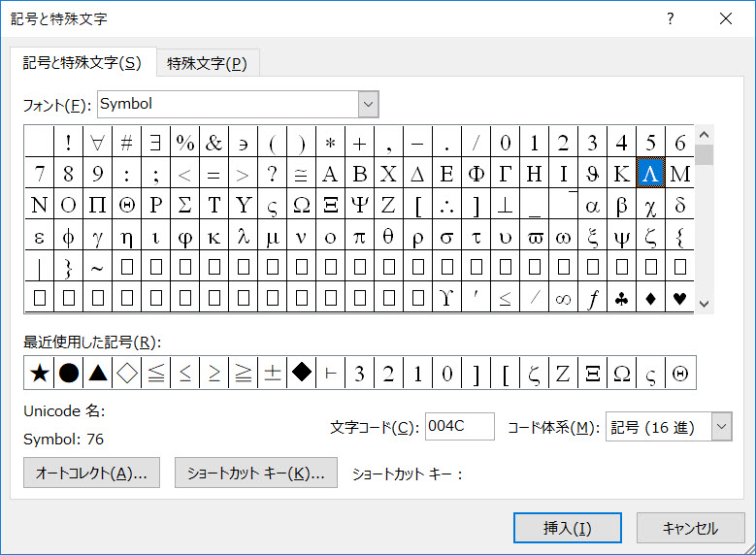The image size is (756, 555).
Task: Click the symbol grid scrollbar down arrow
Action: point(705,304)
